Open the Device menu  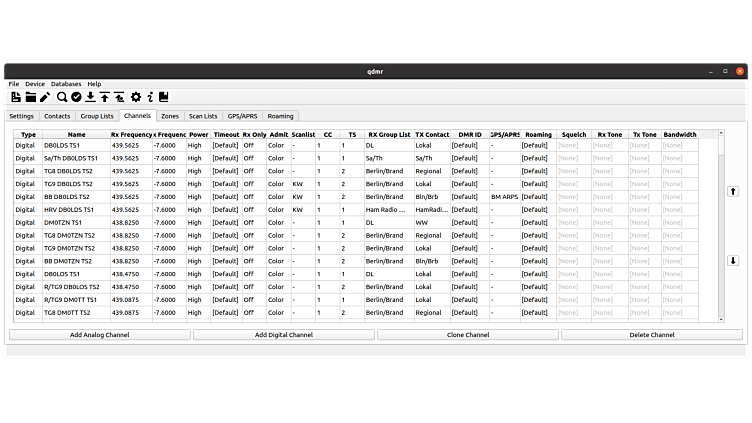(x=35, y=84)
